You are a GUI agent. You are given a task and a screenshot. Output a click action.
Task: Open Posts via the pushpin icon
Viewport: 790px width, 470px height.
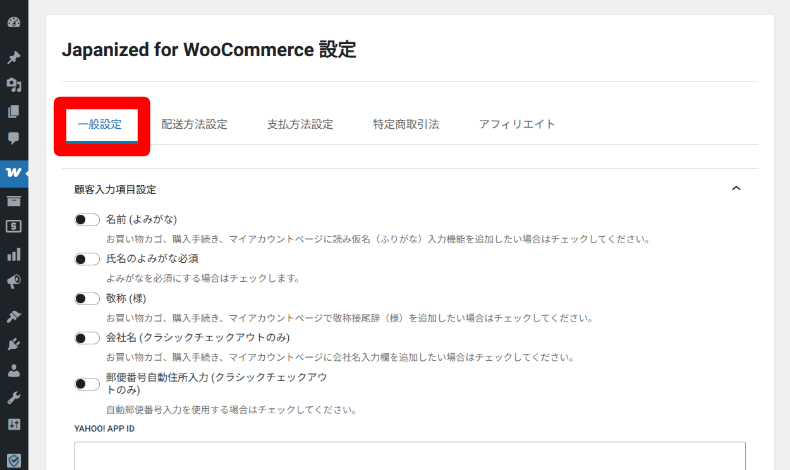(14, 57)
